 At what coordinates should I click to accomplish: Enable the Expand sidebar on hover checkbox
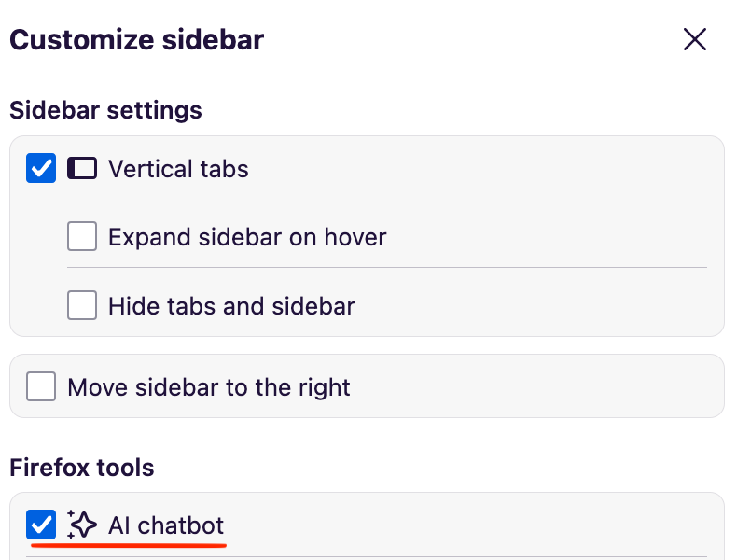click(x=82, y=237)
